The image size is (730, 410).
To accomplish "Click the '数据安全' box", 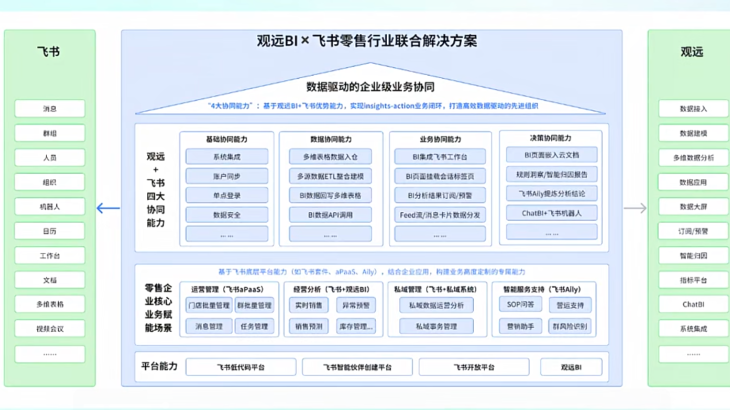I will pyautogui.click(x=227, y=215).
